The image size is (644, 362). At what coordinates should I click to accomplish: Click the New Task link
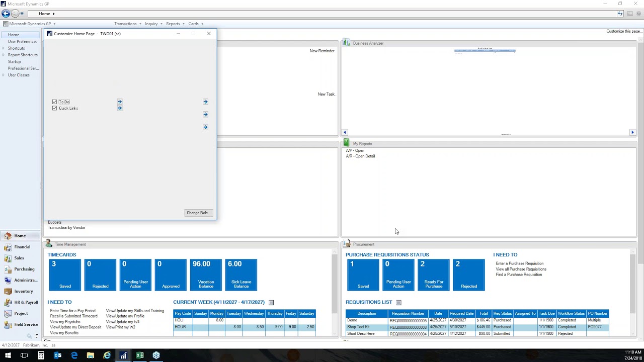click(x=327, y=94)
